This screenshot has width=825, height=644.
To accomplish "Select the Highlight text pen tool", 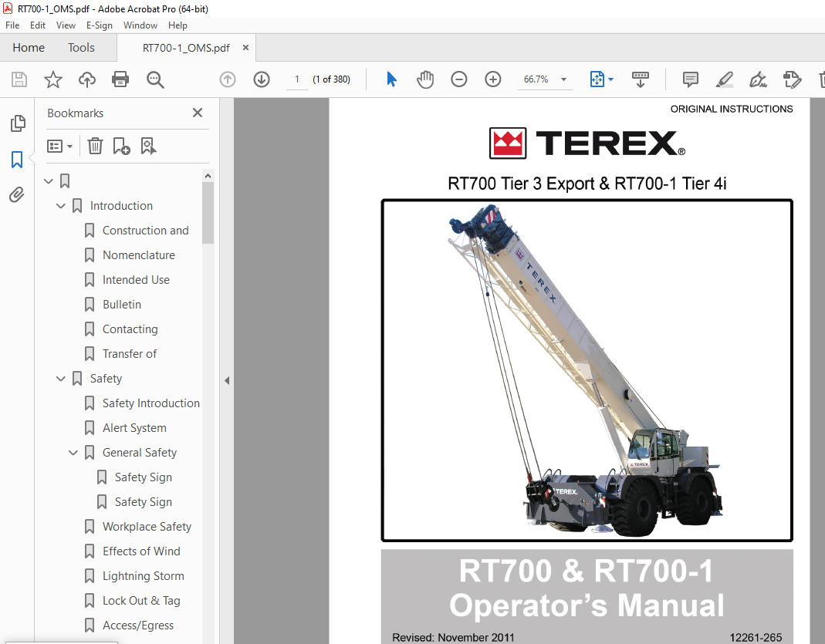I will click(725, 79).
